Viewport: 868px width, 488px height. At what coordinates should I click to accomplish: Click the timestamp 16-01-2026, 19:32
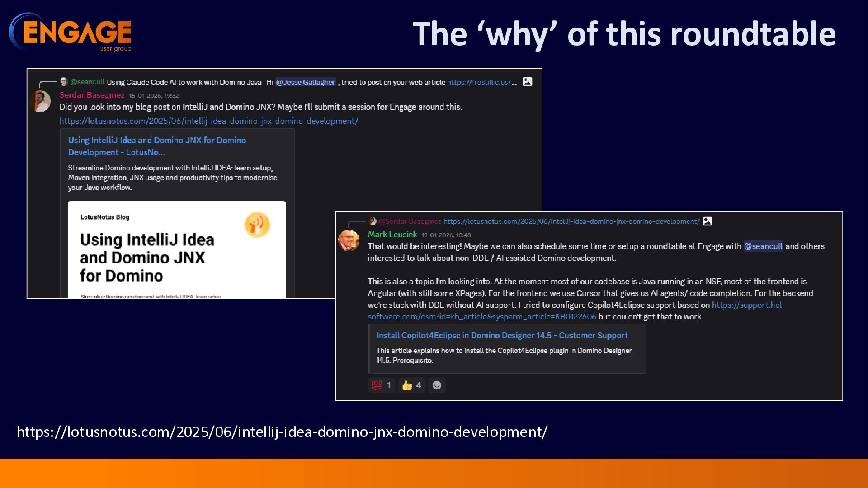click(x=154, y=96)
